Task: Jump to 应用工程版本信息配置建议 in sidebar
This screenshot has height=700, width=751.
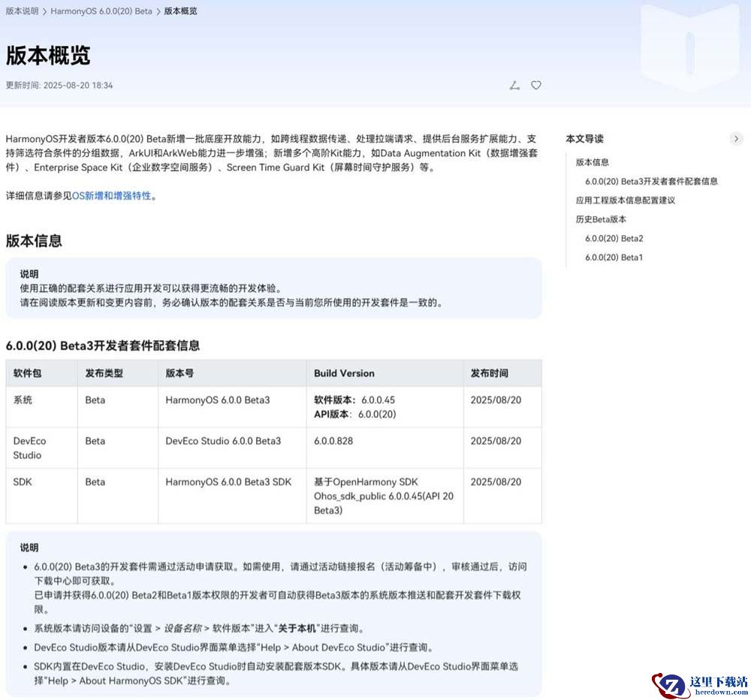Action: pos(625,201)
